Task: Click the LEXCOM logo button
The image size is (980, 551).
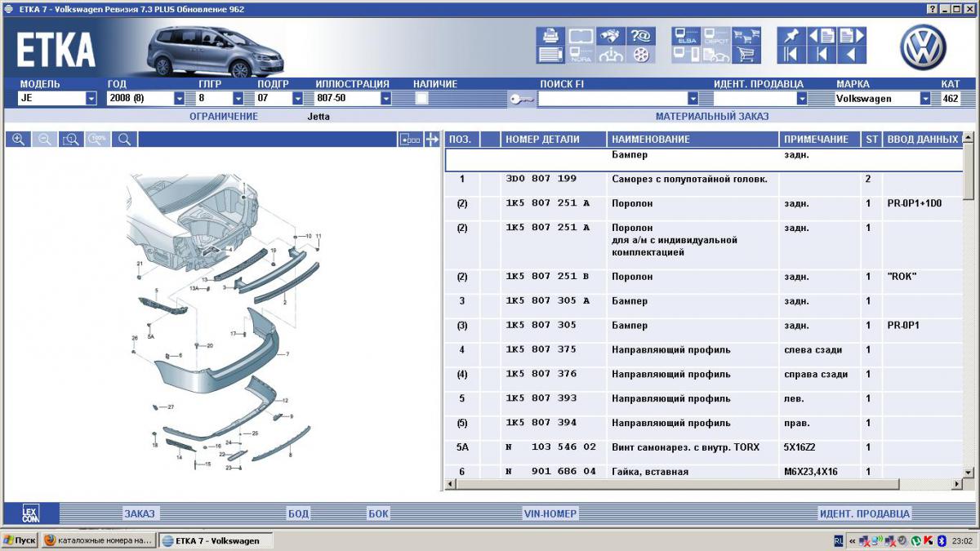Action: (x=30, y=513)
